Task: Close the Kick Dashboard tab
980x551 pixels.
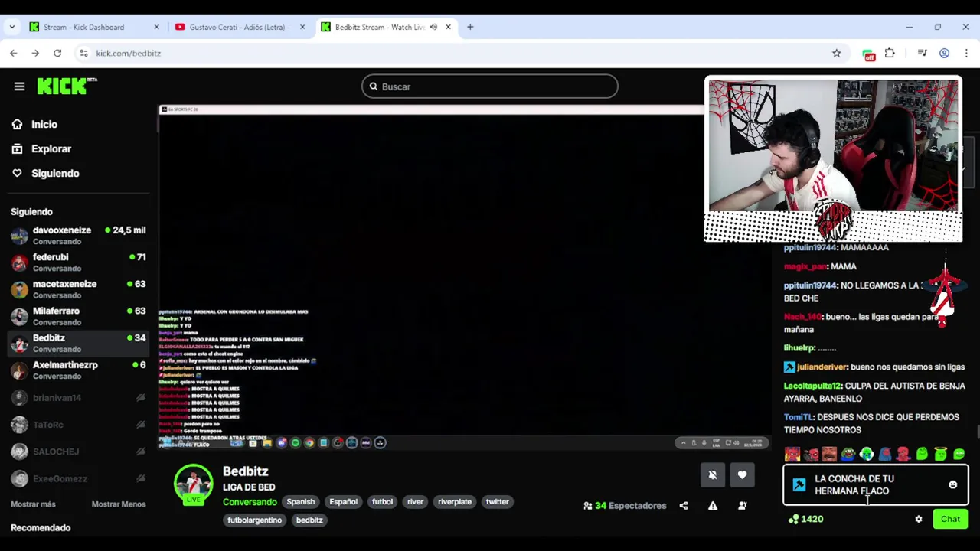Action: click(x=156, y=27)
